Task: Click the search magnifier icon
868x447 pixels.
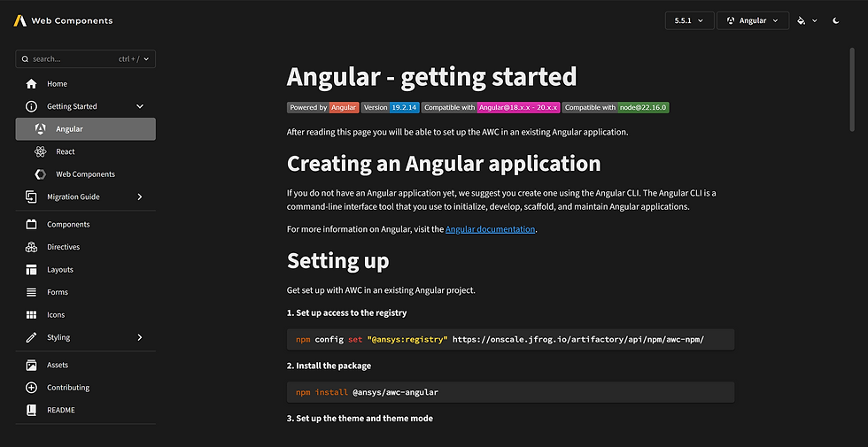Action: 25,59
